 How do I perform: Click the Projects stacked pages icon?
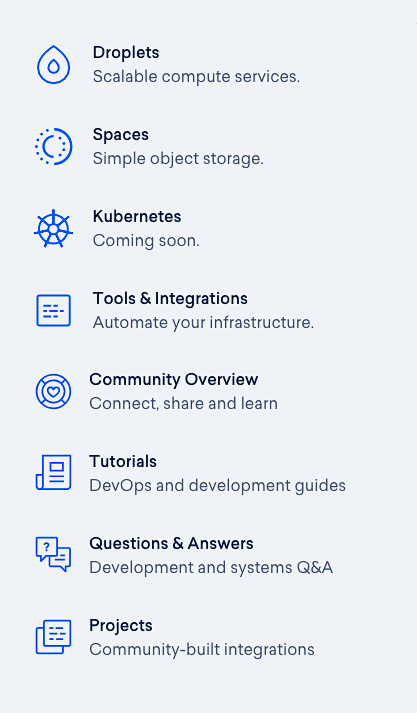[x=53, y=637]
